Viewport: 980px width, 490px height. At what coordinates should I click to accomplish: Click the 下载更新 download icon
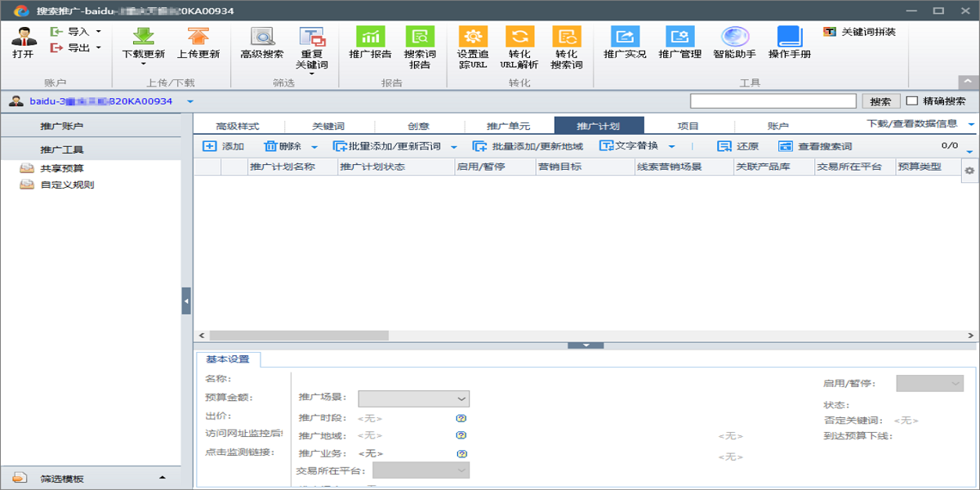click(x=143, y=37)
